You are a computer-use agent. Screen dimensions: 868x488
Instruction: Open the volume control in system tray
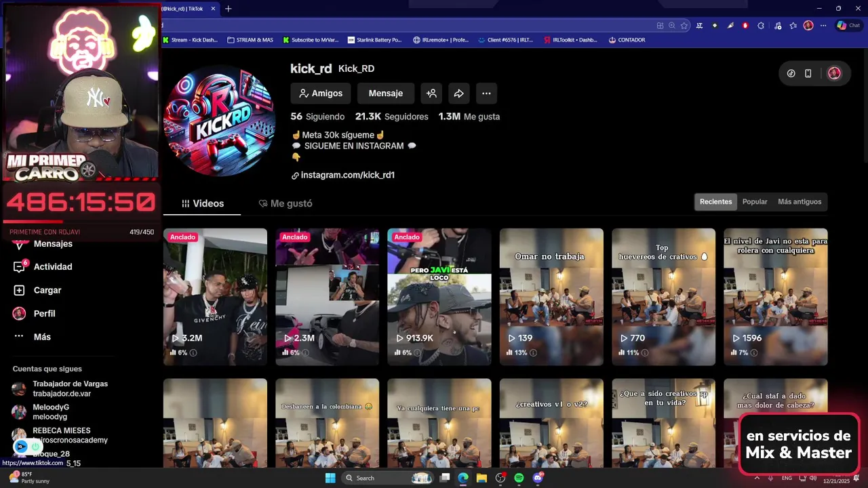click(812, 478)
